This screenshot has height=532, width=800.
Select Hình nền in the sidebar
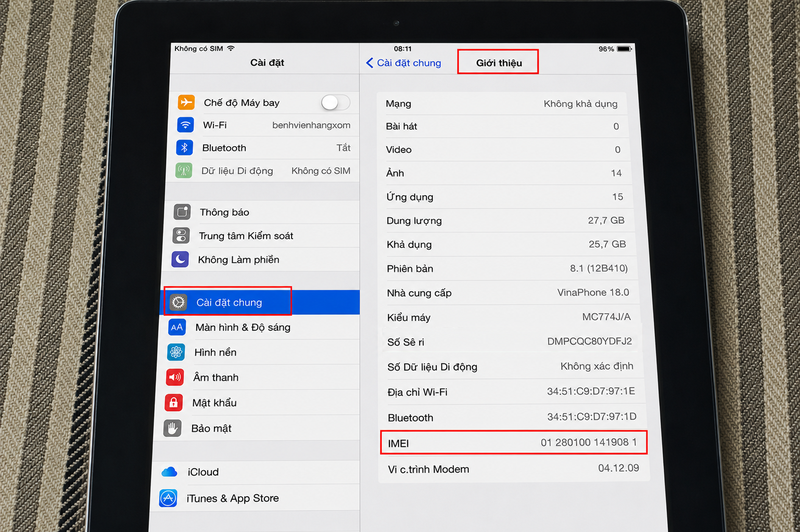click(x=259, y=352)
